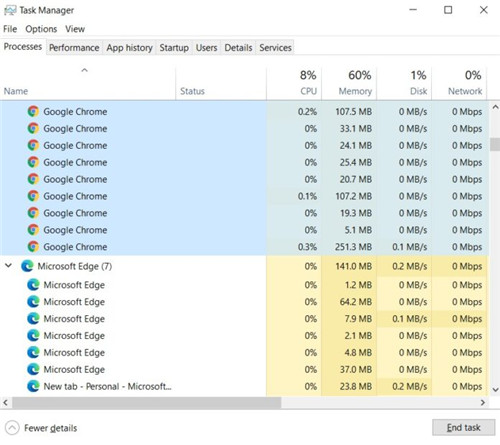Click the Chrome icon on the 5.1 MB row
The image size is (500, 445).
coord(33,230)
